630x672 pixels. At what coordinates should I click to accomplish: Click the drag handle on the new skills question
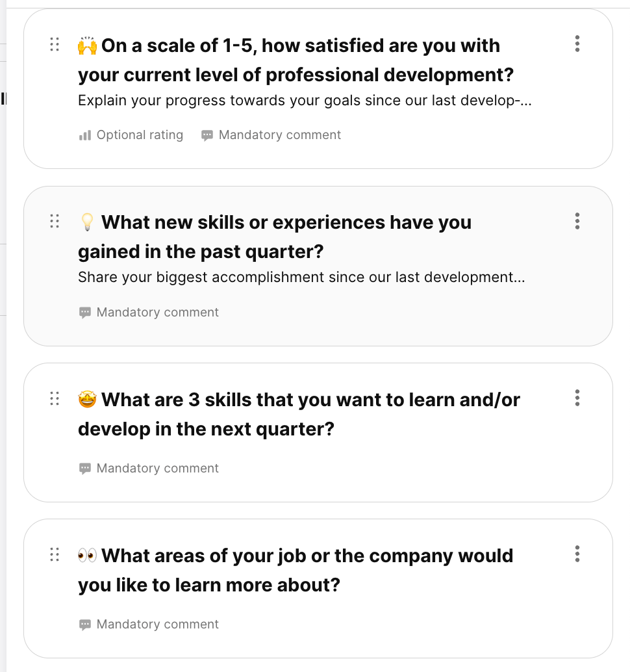click(x=55, y=222)
